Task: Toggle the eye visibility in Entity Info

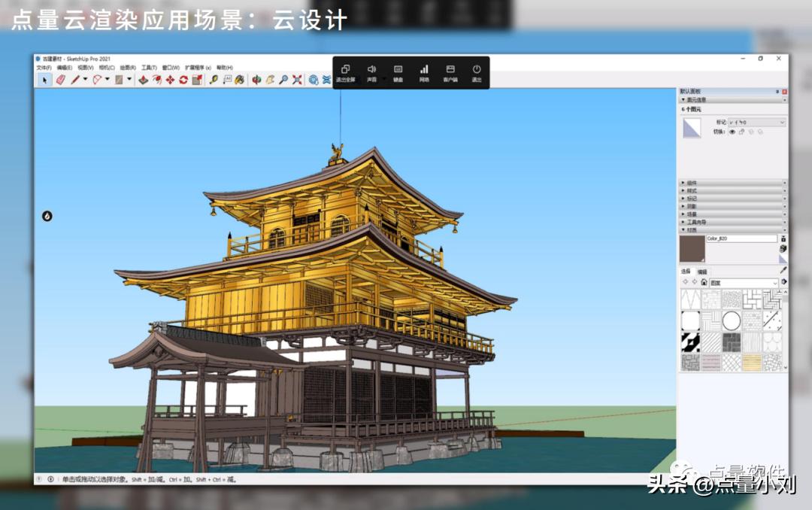Action: tap(732, 132)
